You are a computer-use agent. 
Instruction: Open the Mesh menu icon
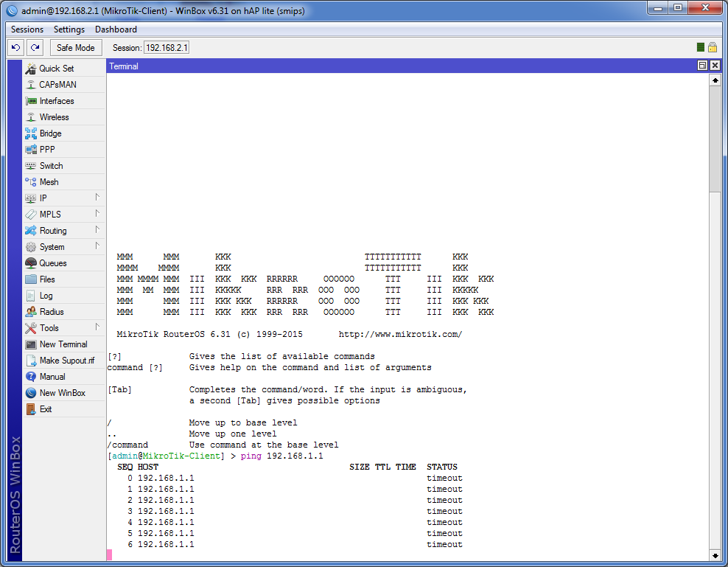(31, 182)
